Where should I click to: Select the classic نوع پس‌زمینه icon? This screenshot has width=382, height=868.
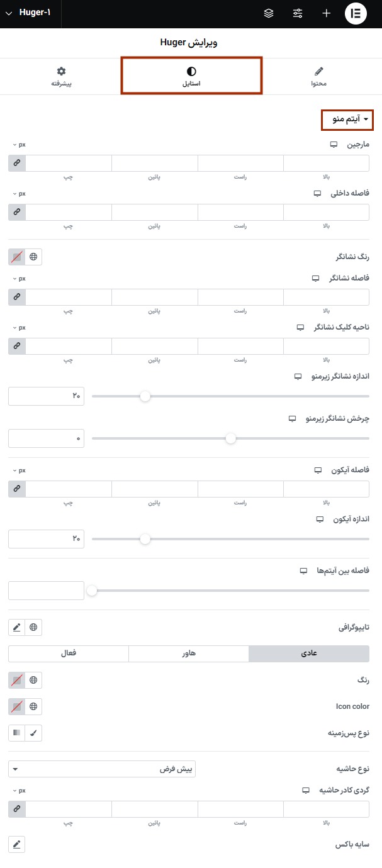[x=33, y=732]
